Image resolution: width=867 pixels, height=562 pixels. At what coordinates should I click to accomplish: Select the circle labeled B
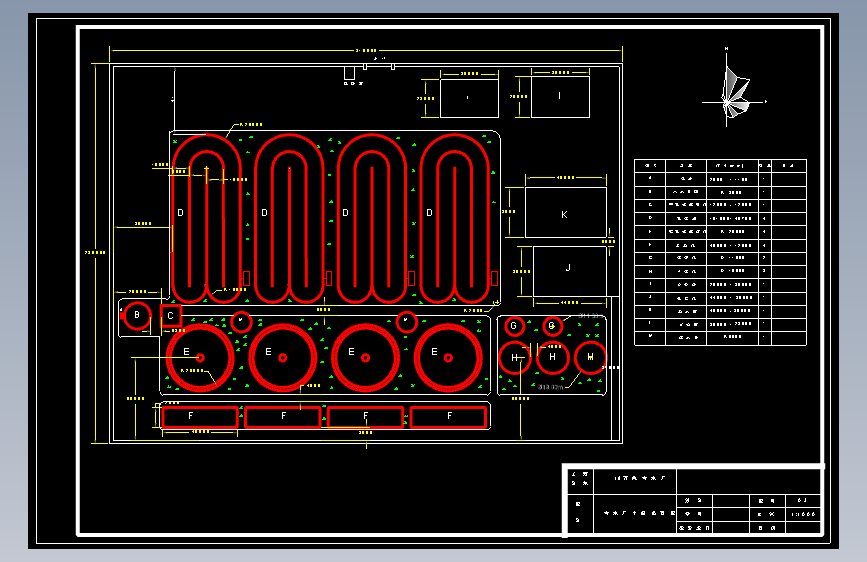(137, 316)
